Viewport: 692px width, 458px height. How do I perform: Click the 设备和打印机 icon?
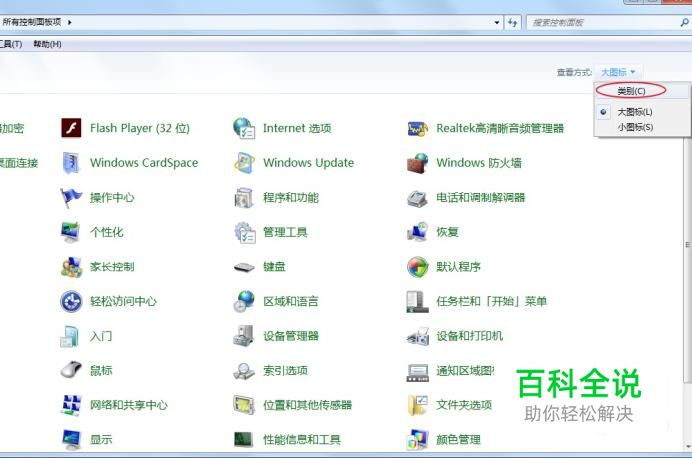click(418, 336)
